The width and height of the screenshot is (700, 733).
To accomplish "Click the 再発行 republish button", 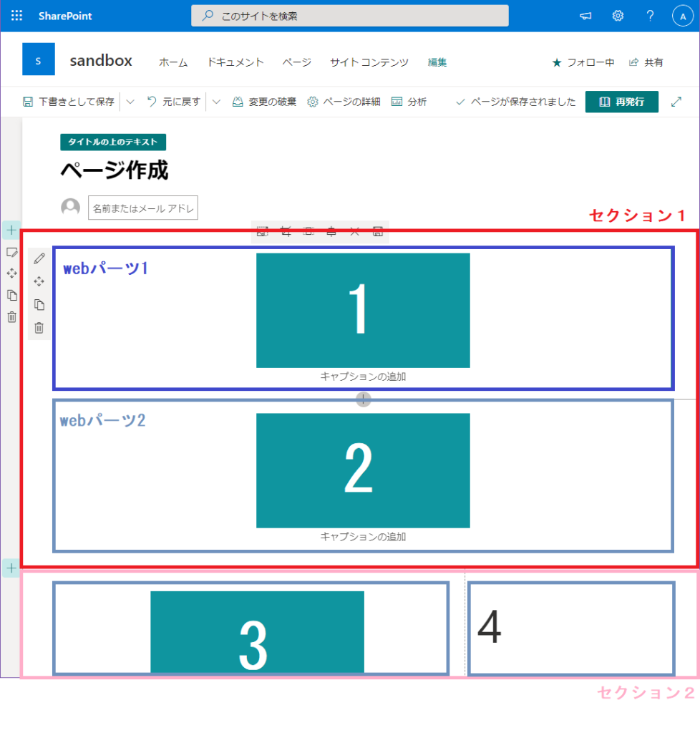I will (x=621, y=102).
